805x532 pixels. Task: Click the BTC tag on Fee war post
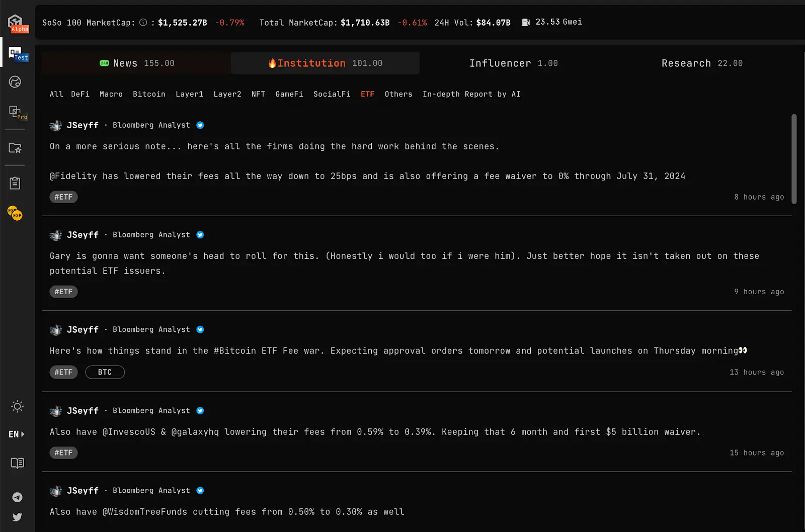pyautogui.click(x=105, y=372)
